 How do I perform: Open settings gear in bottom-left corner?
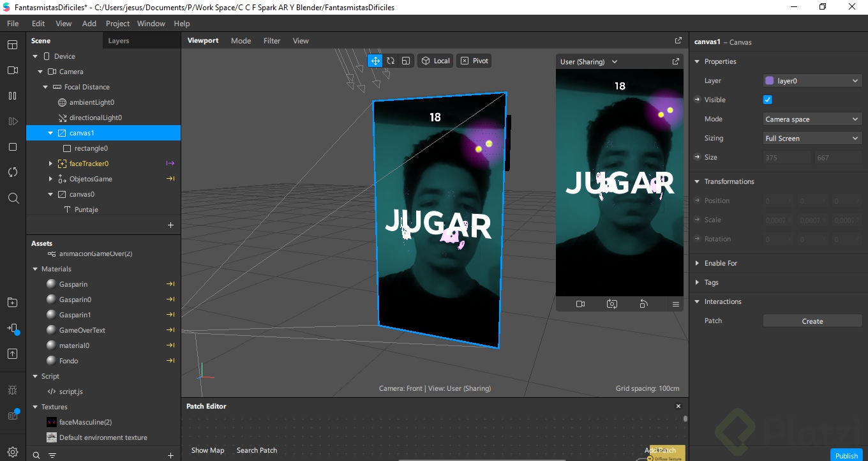pyautogui.click(x=12, y=452)
